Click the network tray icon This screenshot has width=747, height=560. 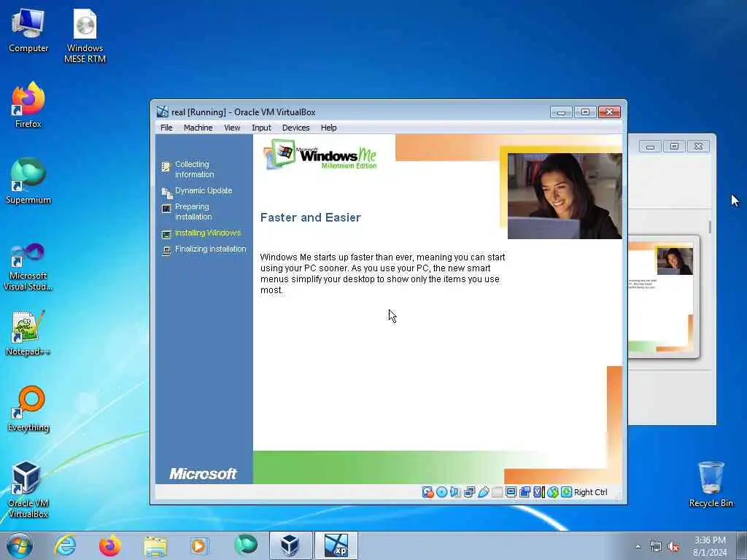[x=656, y=547]
